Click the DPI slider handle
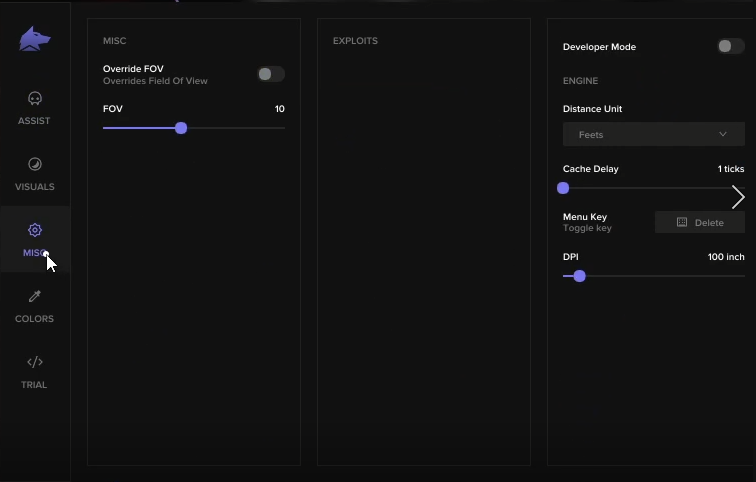The height and width of the screenshot is (482, 756). (580, 276)
